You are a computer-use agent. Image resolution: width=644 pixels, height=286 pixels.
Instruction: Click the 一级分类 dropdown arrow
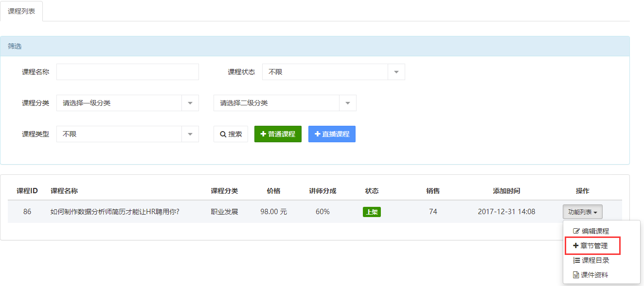190,103
